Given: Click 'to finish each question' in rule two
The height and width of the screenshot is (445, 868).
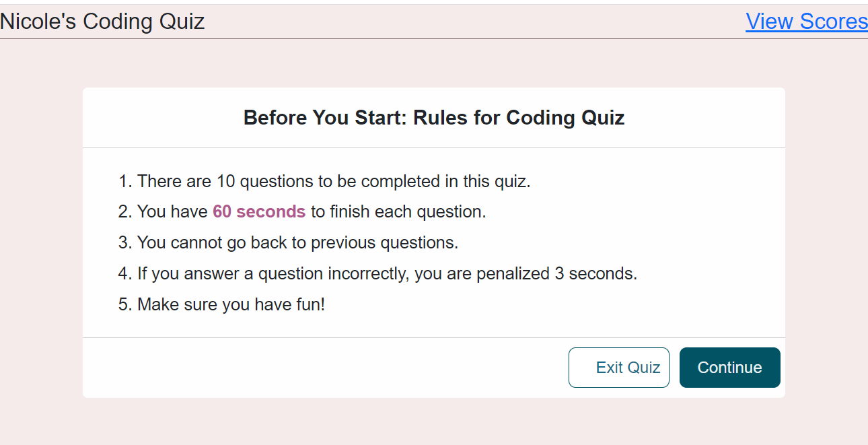Looking at the screenshot, I should coord(398,212).
